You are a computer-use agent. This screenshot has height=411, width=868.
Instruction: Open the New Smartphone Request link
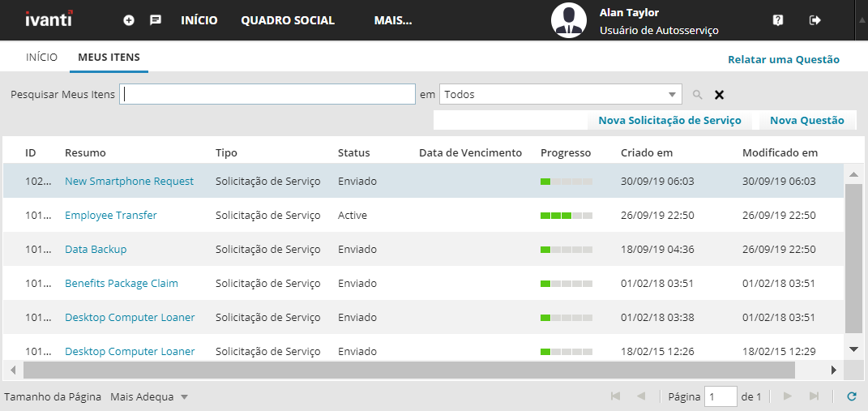[129, 182]
